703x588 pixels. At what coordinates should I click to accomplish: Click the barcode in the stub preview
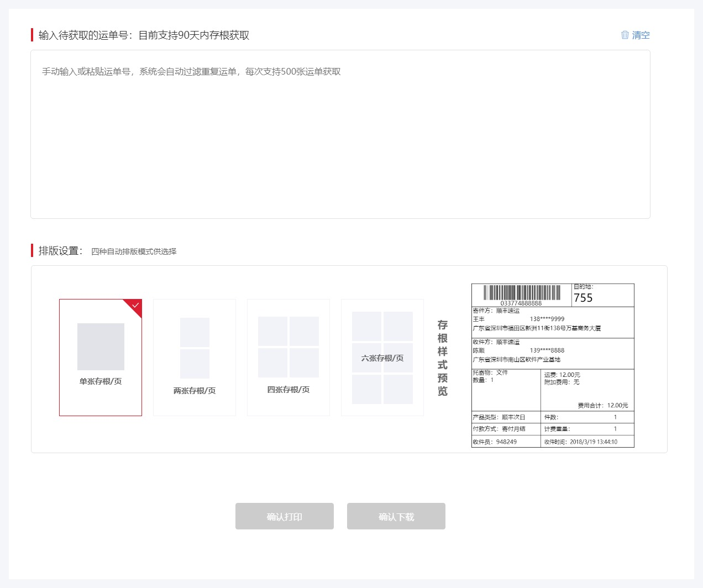pos(522,292)
